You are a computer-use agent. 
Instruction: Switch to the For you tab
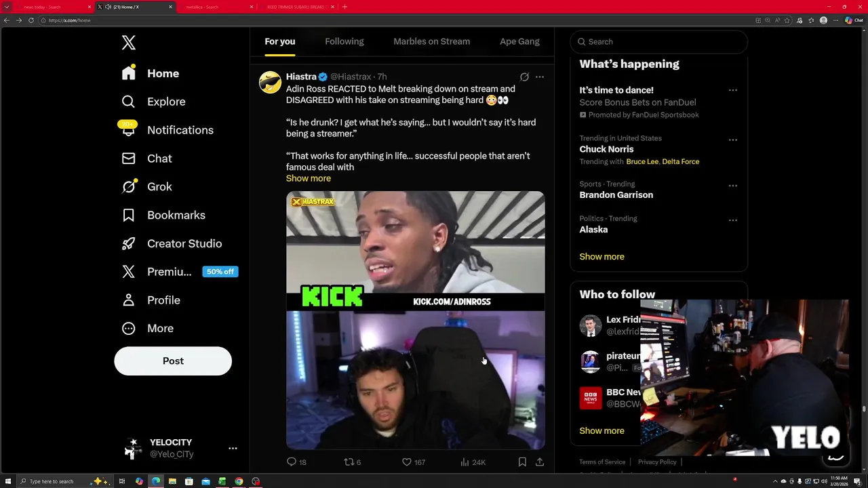click(280, 41)
